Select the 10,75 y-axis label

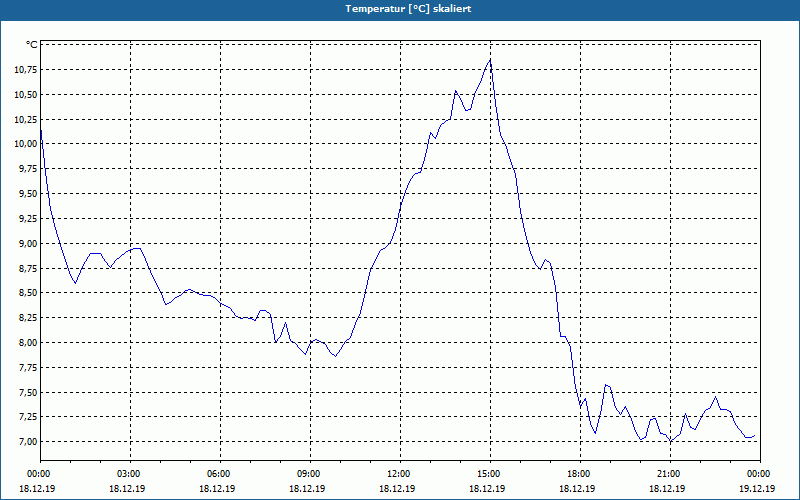(x=26, y=70)
